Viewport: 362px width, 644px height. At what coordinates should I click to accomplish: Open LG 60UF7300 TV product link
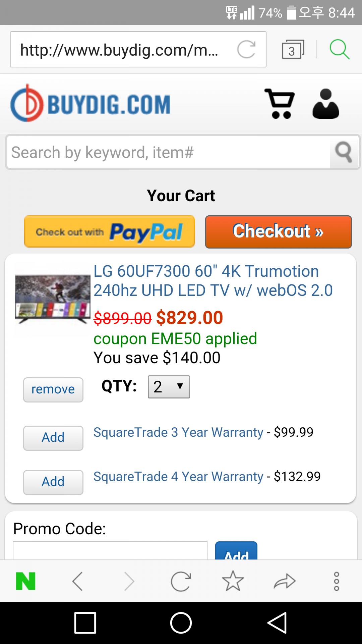point(213,281)
